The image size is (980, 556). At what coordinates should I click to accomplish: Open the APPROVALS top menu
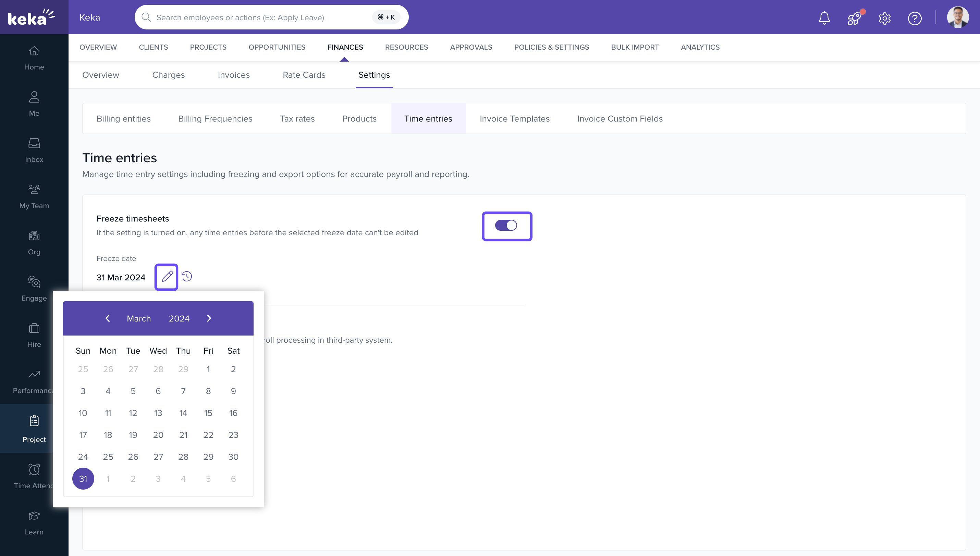tap(471, 47)
